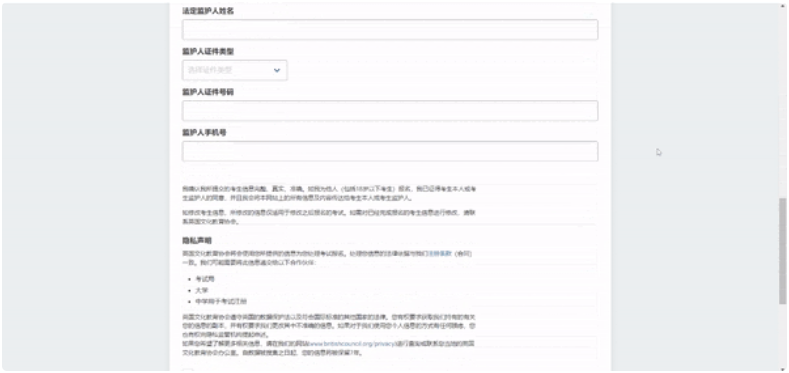Screen dimensions: 789x373
Task: Click the 法定监护人姓名 label
Action: pyautogui.click(x=208, y=11)
